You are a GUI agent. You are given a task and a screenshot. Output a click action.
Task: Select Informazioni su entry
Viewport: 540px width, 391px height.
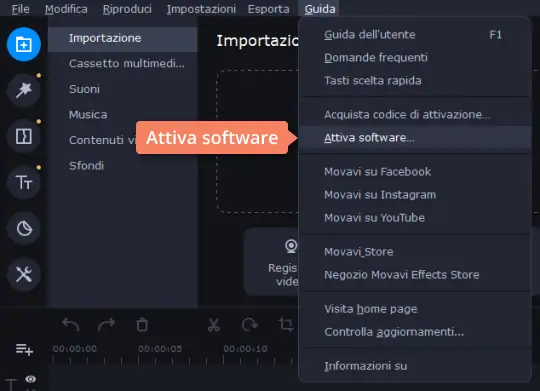(415, 366)
